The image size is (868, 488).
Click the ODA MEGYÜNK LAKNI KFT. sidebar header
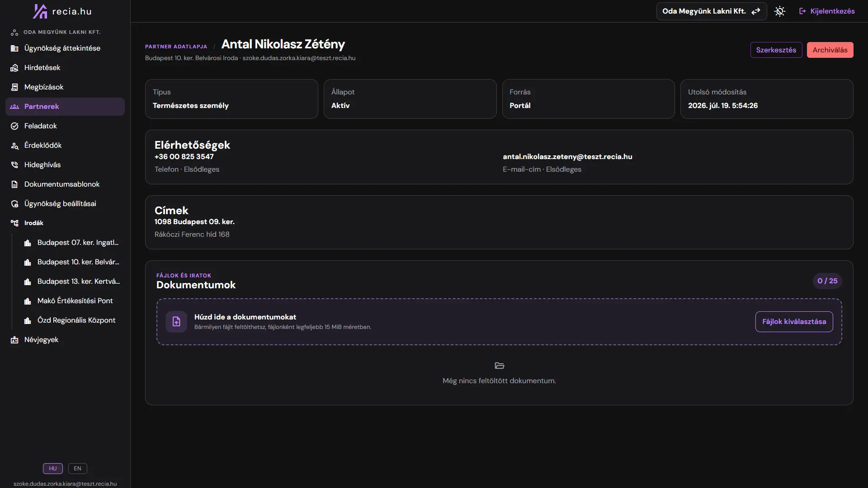(x=62, y=33)
